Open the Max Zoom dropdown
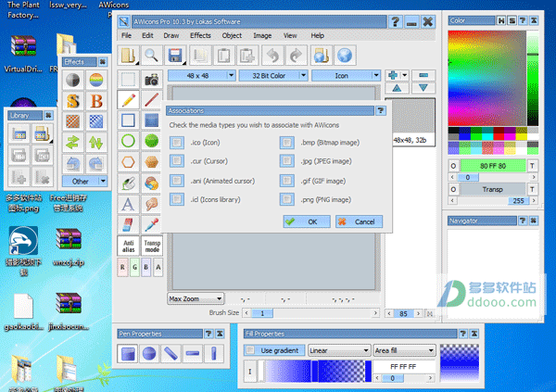 click(x=196, y=298)
